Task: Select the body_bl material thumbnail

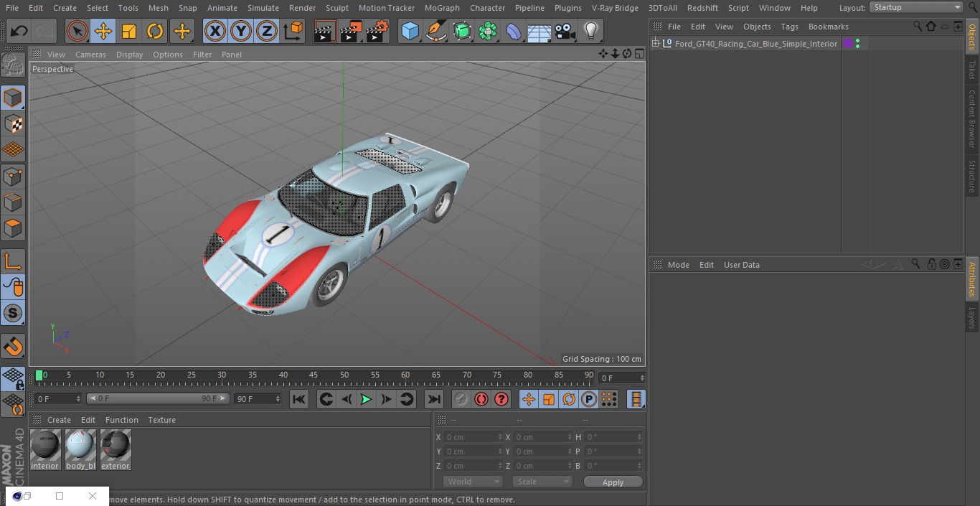Action: [80, 445]
